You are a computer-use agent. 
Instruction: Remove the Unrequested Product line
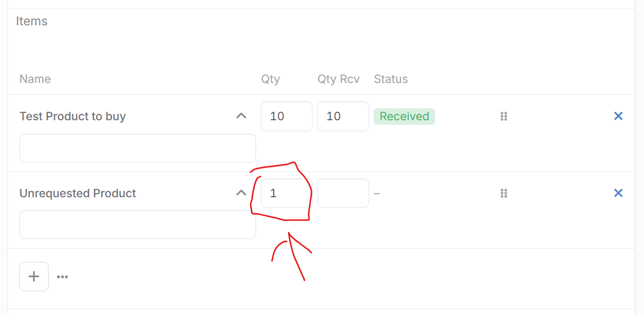(x=618, y=193)
